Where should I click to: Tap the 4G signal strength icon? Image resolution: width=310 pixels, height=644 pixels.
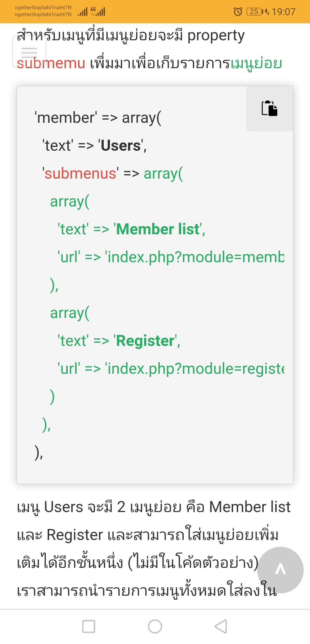click(98, 11)
